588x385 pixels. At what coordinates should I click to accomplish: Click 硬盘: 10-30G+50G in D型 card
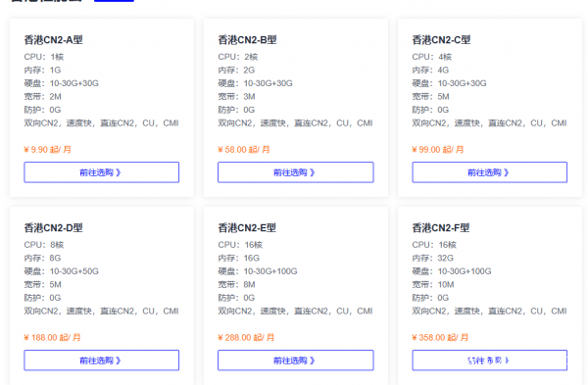pos(62,271)
